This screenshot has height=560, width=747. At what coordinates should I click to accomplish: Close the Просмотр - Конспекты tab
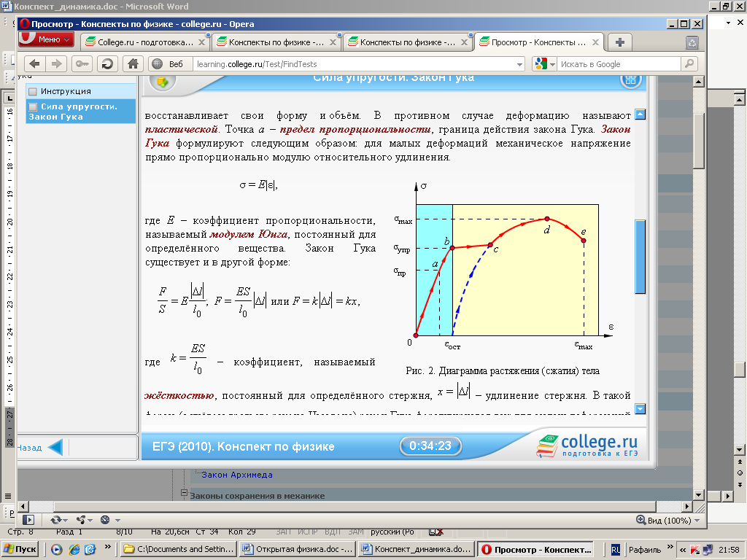[x=595, y=42]
